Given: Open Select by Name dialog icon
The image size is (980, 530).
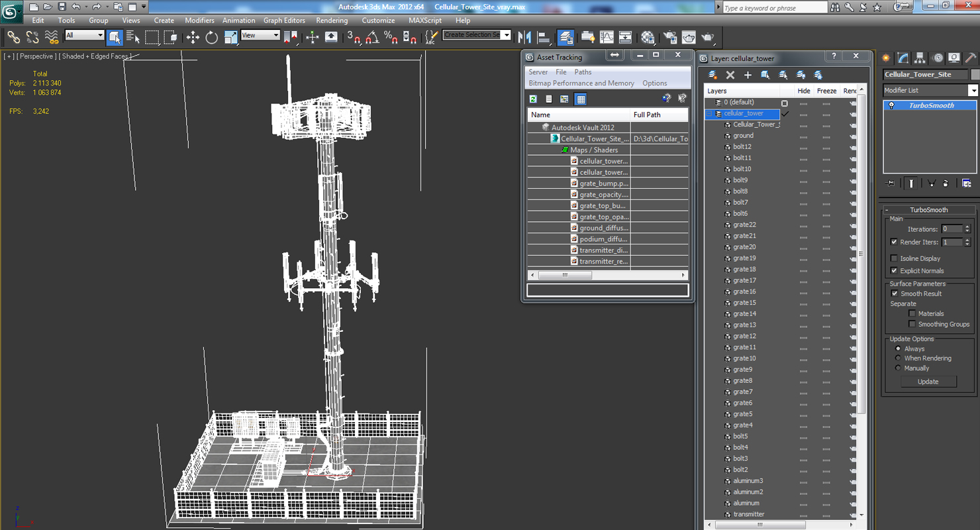Looking at the screenshot, I should pyautogui.click(x=132, y=37).
